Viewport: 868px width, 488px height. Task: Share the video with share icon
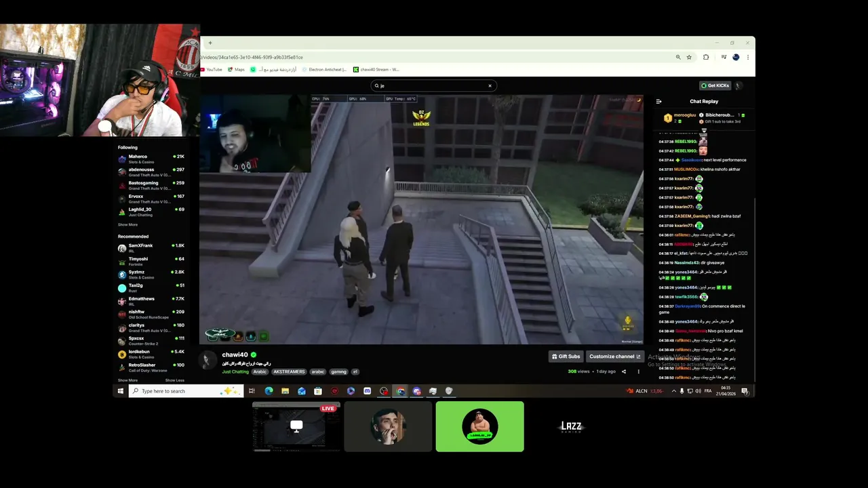[624, 371]
